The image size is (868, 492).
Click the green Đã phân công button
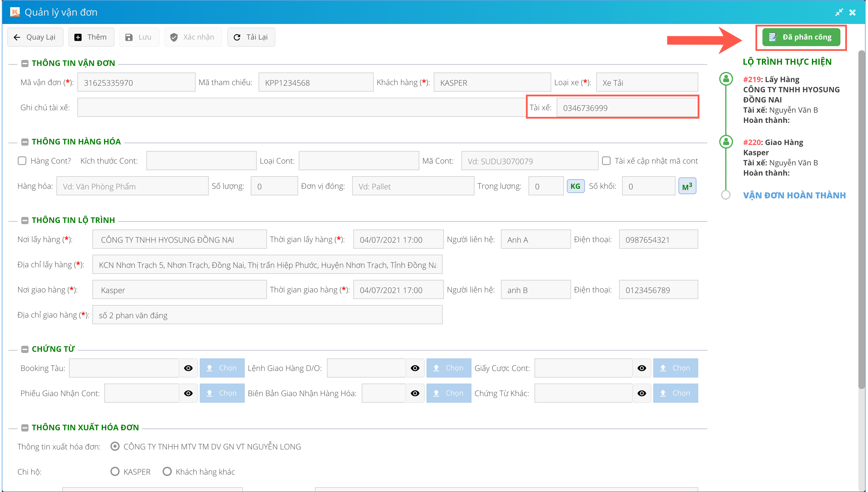coord(801,37)
